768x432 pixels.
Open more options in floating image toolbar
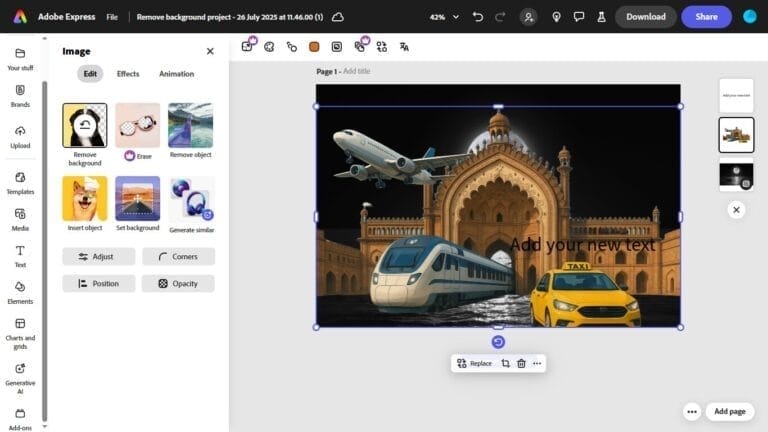[537, 363]
